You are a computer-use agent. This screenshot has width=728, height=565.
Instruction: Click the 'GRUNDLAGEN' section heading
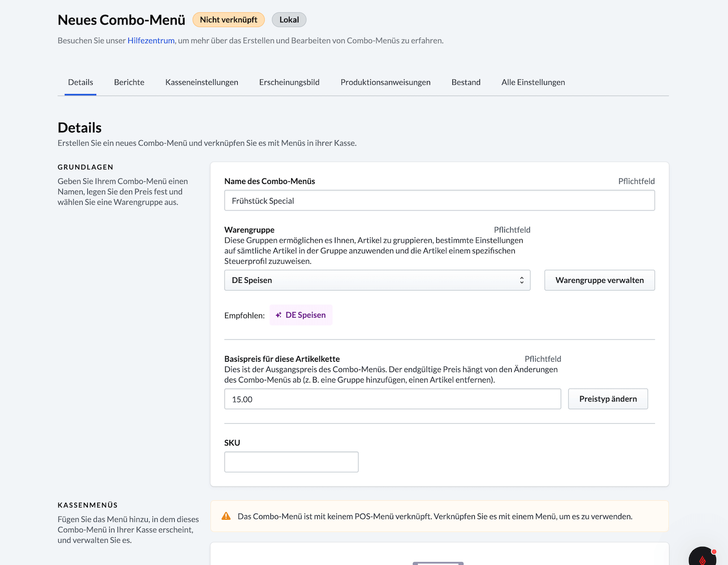[x=85, y=167]
